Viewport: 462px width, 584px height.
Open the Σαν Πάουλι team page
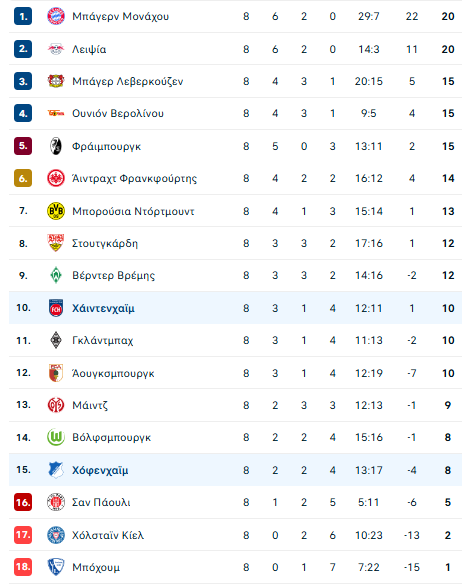point(101,502)
